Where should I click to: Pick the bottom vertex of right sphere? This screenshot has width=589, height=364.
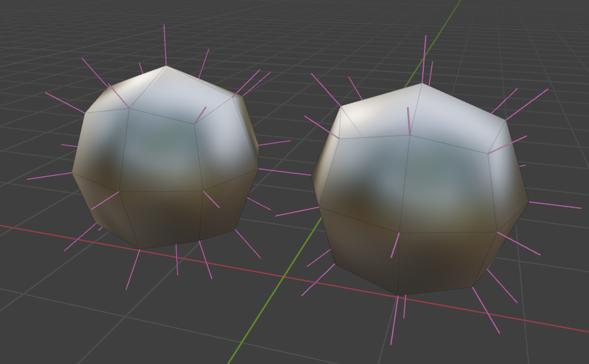(399, 295)
